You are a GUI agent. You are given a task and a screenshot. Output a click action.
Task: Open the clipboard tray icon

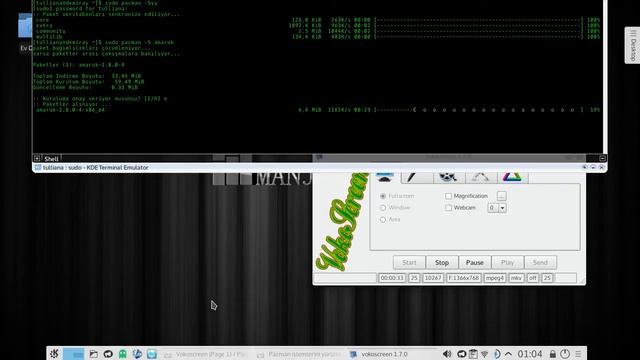[473, 354]
